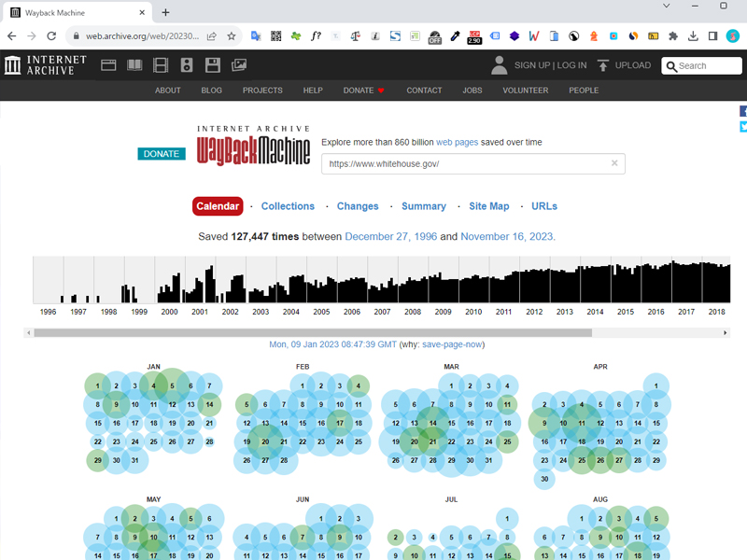Click the user avatar icon near Sign Up
This screenshot has height=560, width=747.
[500, 65]
